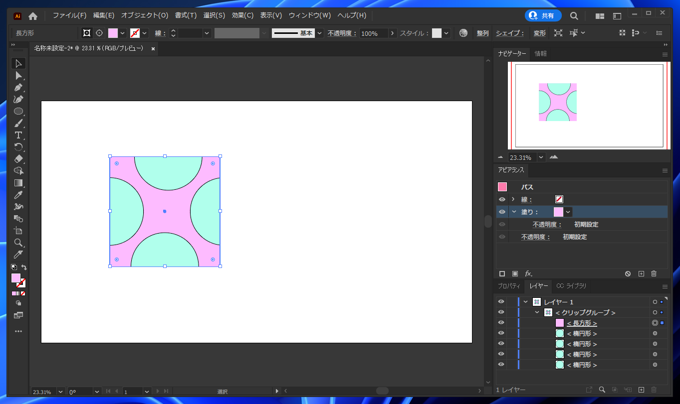This screenshot has height=404, width=680.
Task: Click the Home icon
Action: pyautogui.click(x=33, y=16)
